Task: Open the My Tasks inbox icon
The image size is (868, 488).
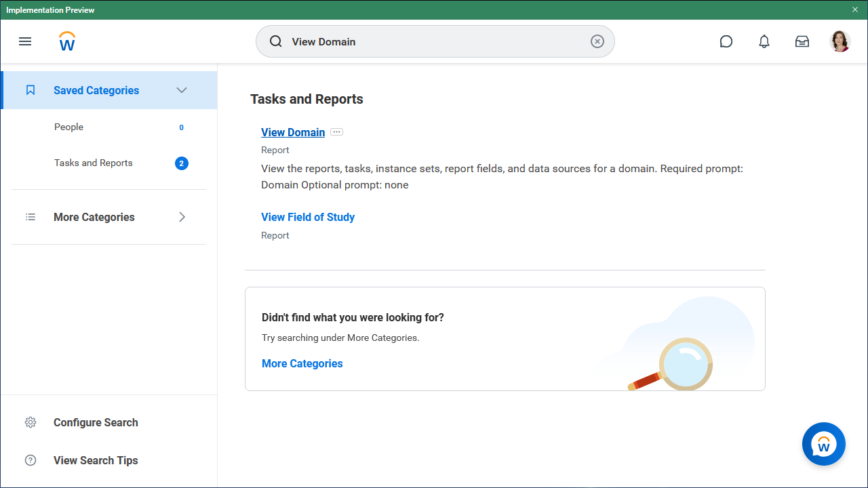Action: (x=802, y=41)
